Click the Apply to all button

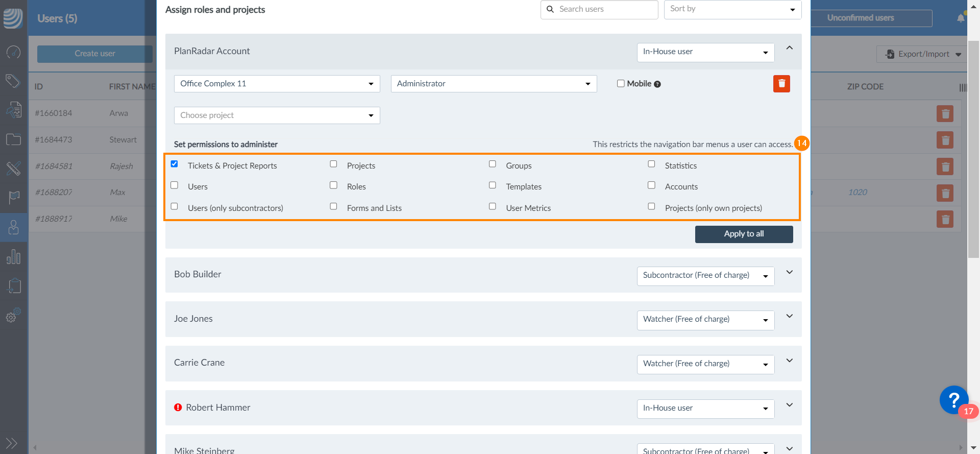pyautogui.click(x=744, y=234)
